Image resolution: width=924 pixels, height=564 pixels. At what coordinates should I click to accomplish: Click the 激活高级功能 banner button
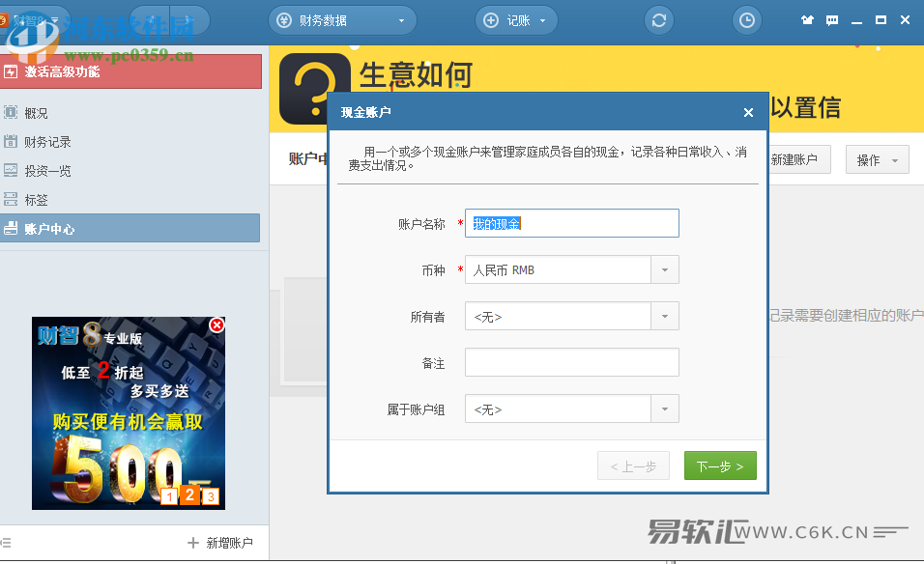[x=130, y=71]
